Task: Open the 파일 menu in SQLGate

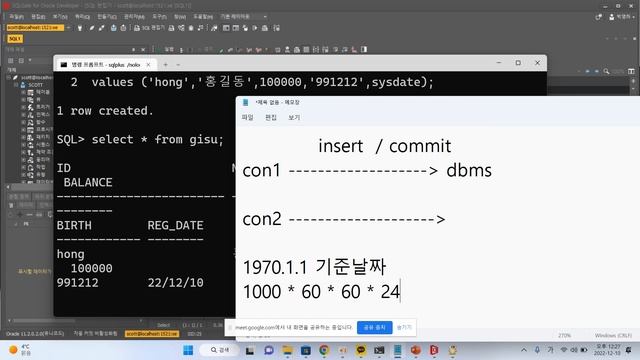Action: tap(16, 17)
